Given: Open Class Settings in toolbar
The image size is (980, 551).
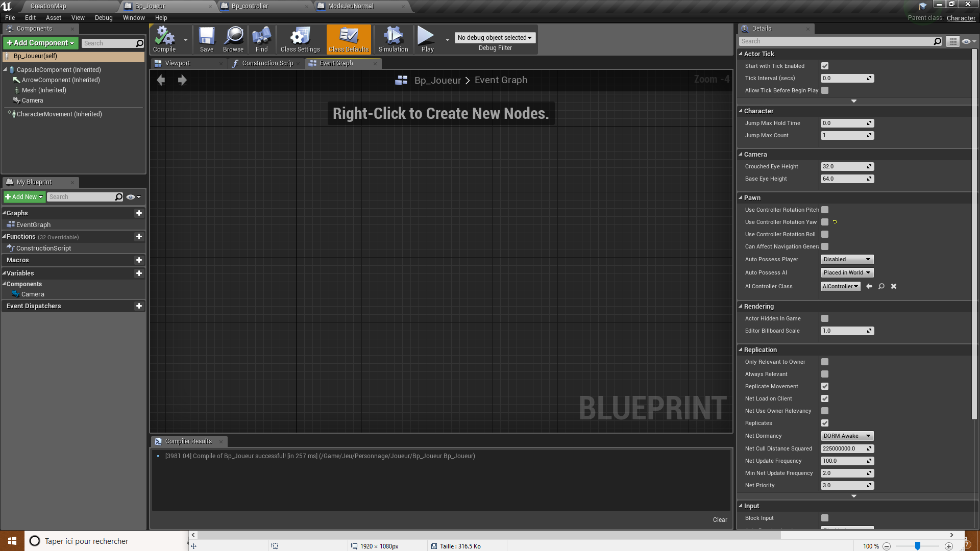Looking at the screenshot, I should [x=300, y=37].
